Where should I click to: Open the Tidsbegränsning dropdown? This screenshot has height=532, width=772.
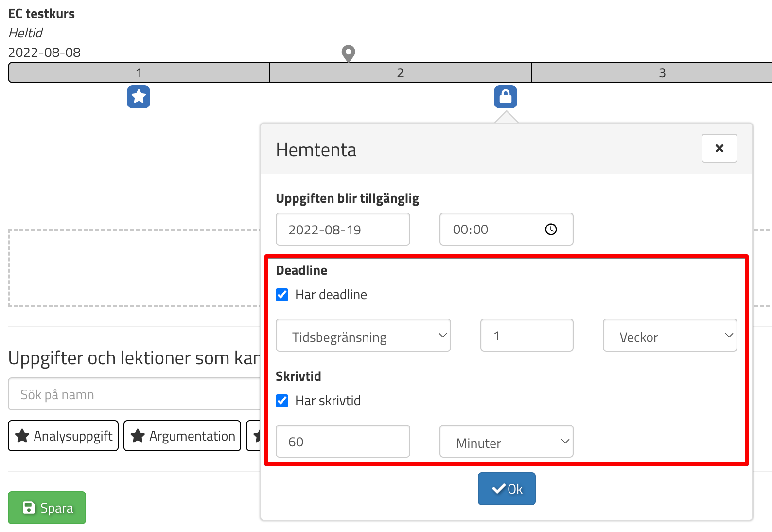(x=363, y=336)
